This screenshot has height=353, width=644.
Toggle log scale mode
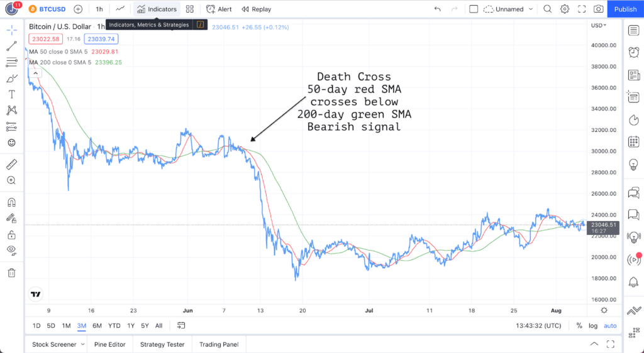point(593,325)
